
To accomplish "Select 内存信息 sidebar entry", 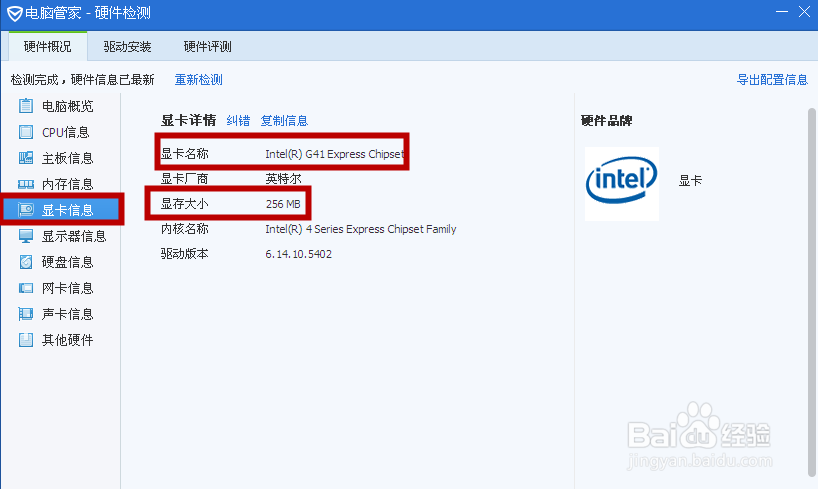I will (62, 184).
